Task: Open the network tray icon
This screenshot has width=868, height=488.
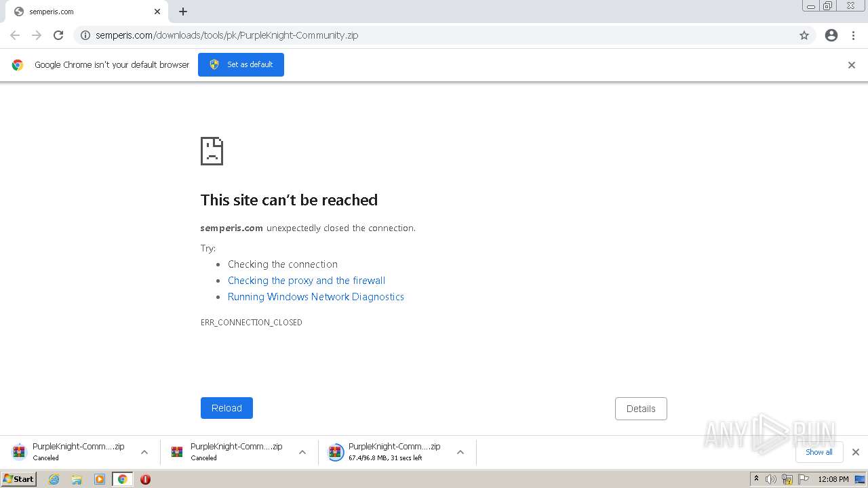Action: coord(787,479)
